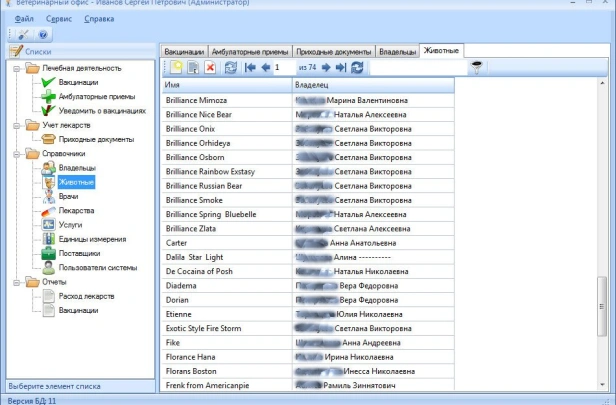The image size is (616, 405).
Task: Sort the grid by the Владелец column header
Action: (370, 86)
